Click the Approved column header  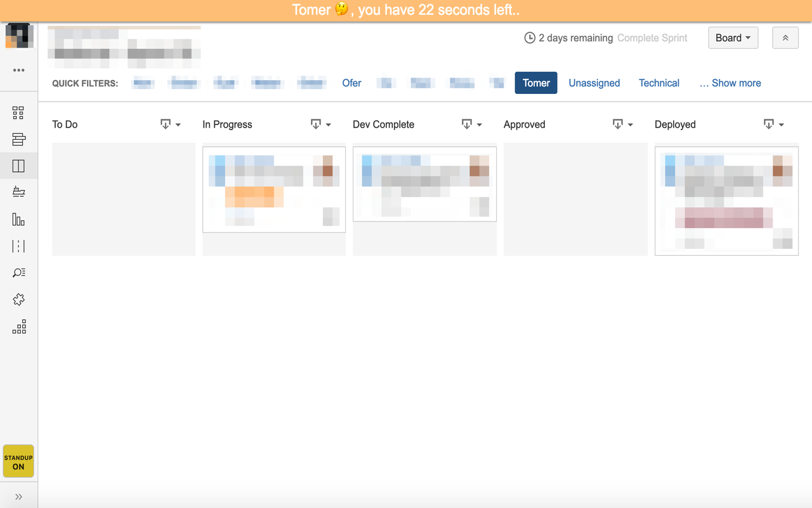(524, 124)
